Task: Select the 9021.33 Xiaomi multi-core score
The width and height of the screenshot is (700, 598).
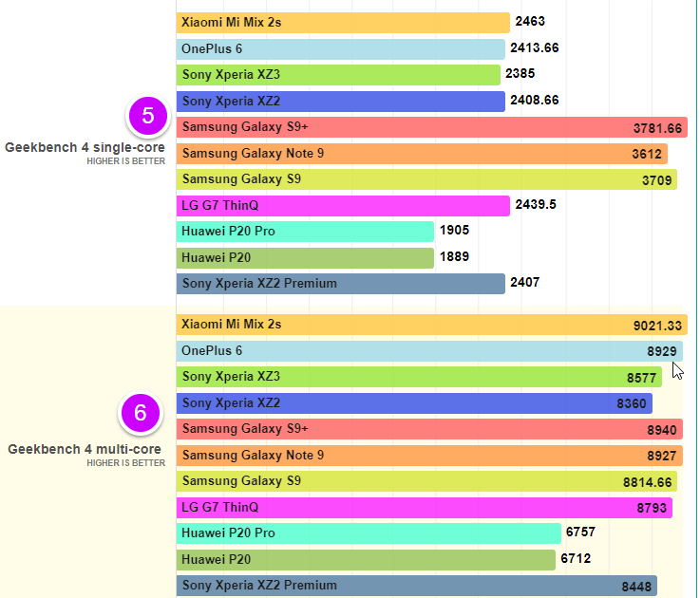Action: (x=657, y=326)
